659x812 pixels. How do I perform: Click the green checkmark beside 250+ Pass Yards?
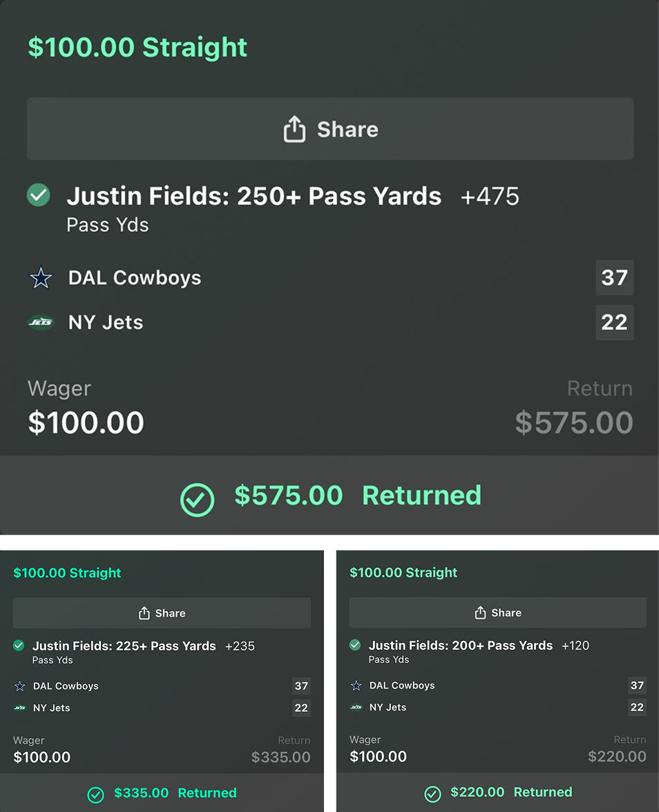click(39, 195)
